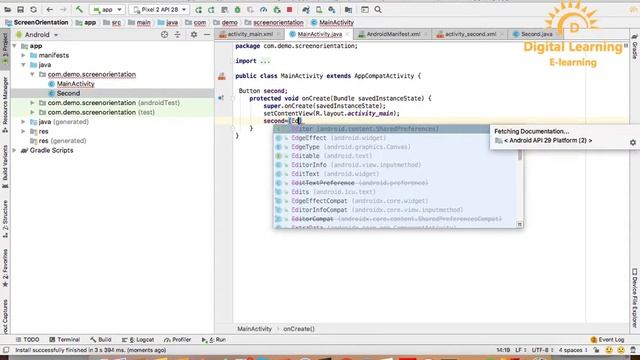The width and height of the screenshot is (640, 360).
Task: Open the Logcat tool window
Action: [138, 340]
